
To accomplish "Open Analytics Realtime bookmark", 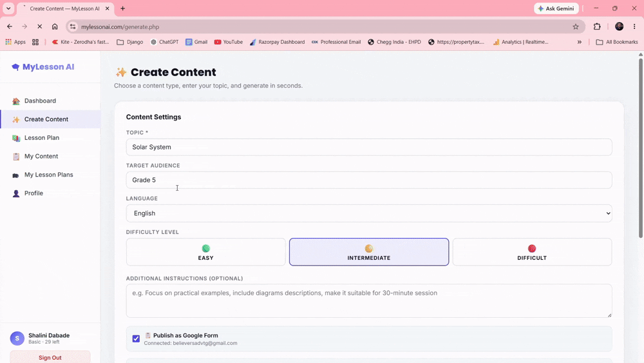I will tap(521, 42).
